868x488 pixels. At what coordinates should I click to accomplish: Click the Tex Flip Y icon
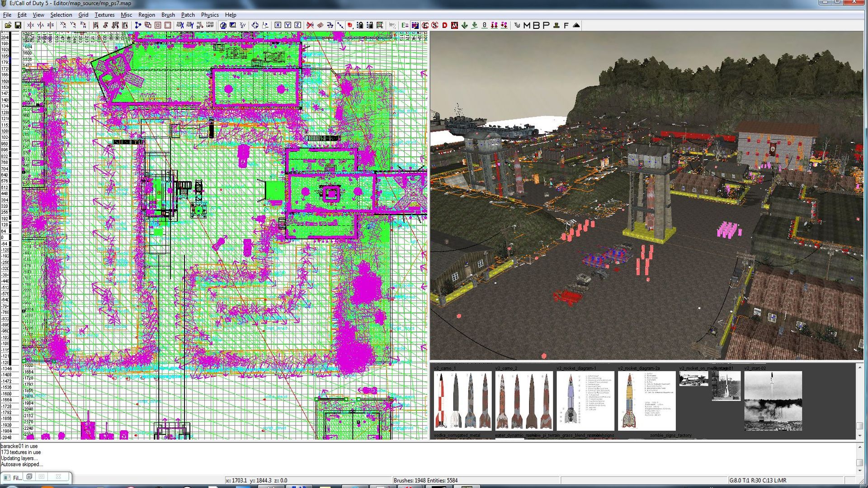point(190,25)
